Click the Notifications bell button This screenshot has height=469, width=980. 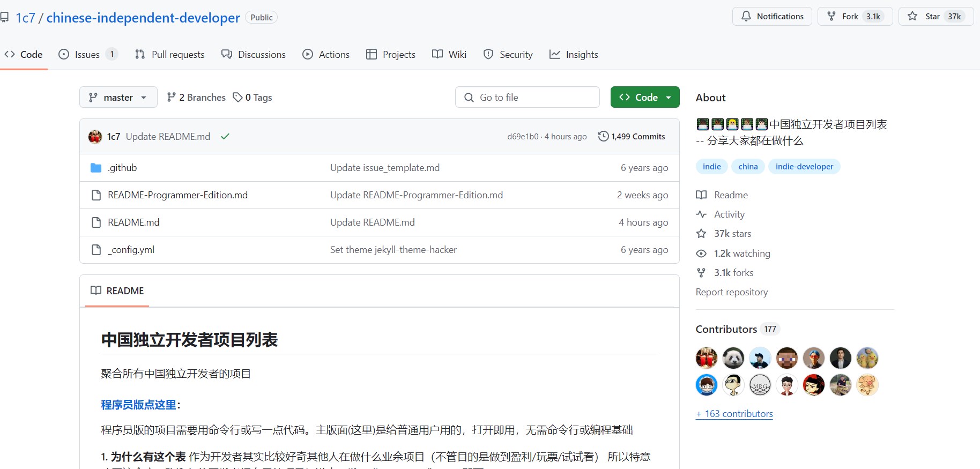click(772, 16)
